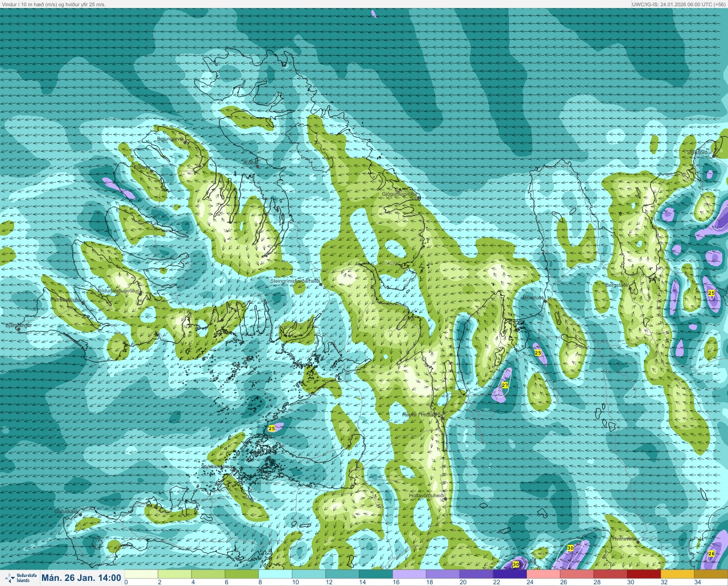728x586 pixels.
Task: Select the Bíldudalsflugvöllur station label
Action: click(118, 291)
